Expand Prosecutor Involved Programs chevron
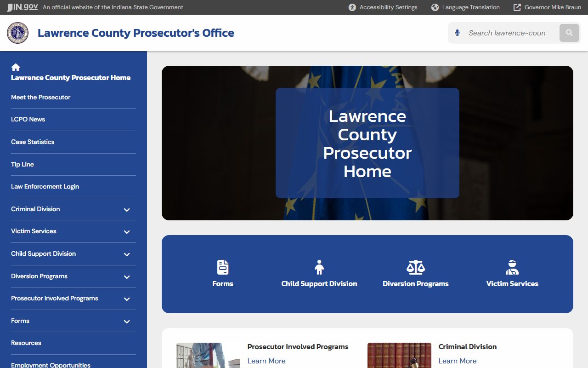Viewport: 588px width, 368px height. [127, 299]
